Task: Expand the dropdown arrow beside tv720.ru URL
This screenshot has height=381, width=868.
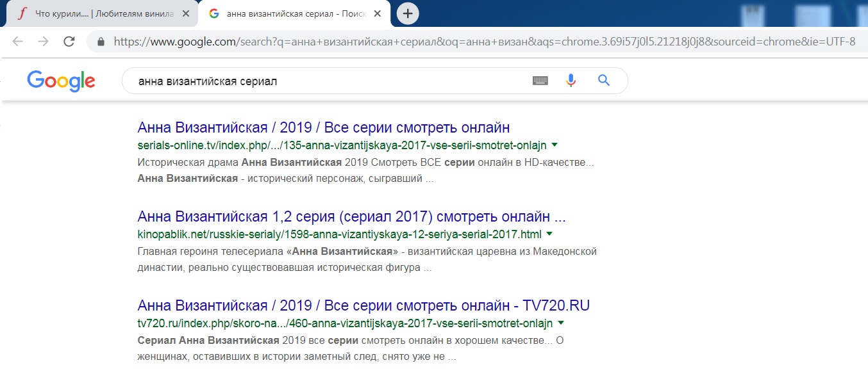Action: [561, 323]
